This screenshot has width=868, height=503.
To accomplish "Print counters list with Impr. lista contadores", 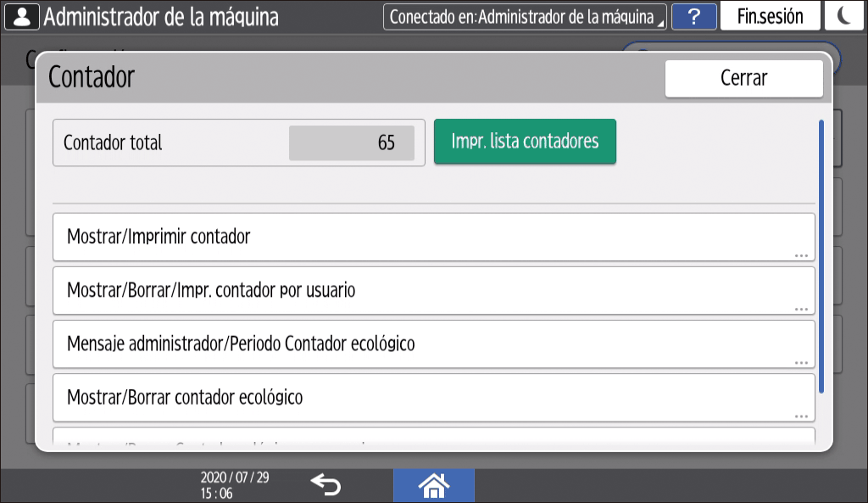I will tap(525, 142).
